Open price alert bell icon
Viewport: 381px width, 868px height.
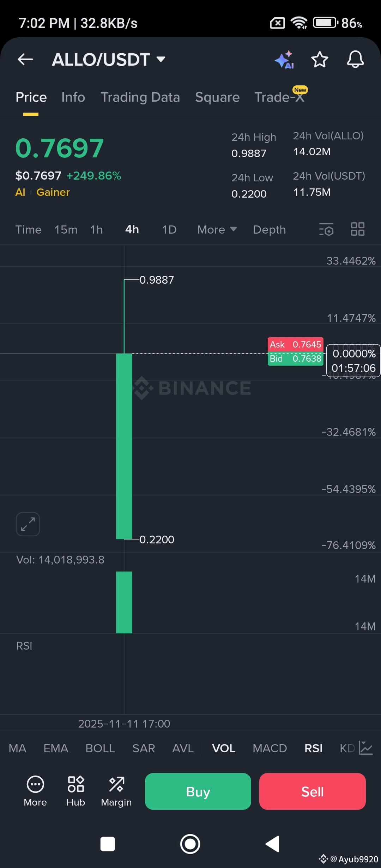click(355, 59)
